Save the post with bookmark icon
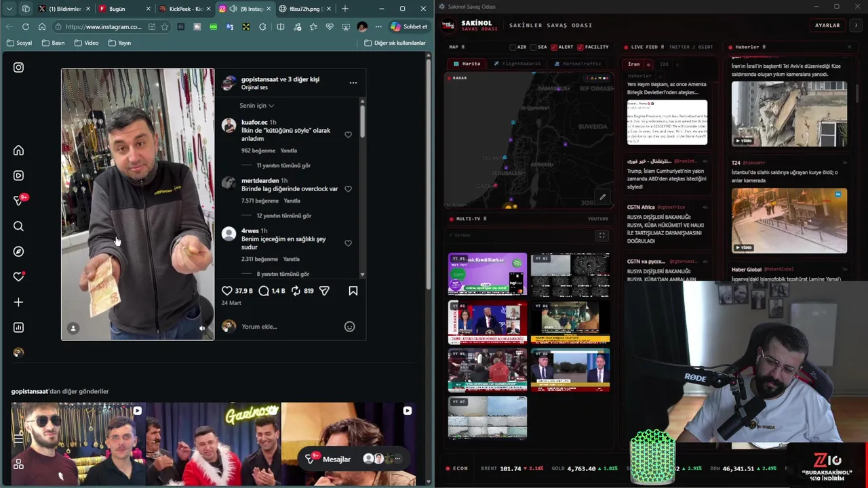The image size is (868, 488). point(353,291)
